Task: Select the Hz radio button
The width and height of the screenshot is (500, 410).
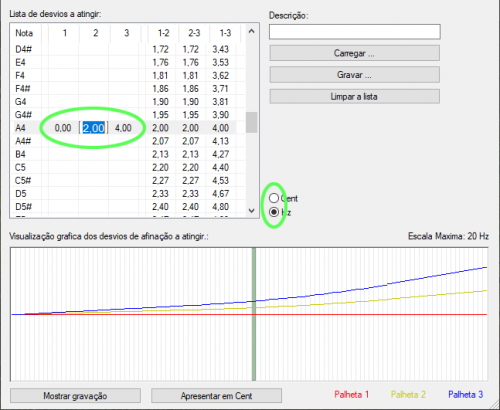Action: pos(274,212)
